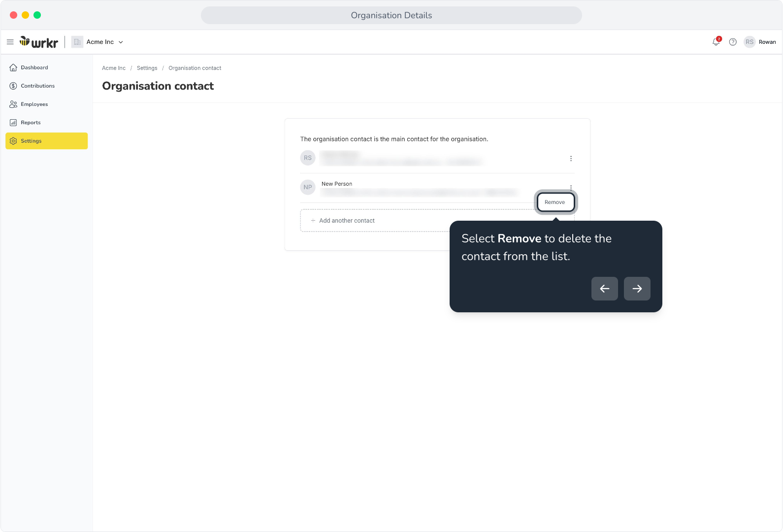Viewport: 783px width, 532px height.
Task: Open three-dot menu for New Person
Action: click(571, 187)
